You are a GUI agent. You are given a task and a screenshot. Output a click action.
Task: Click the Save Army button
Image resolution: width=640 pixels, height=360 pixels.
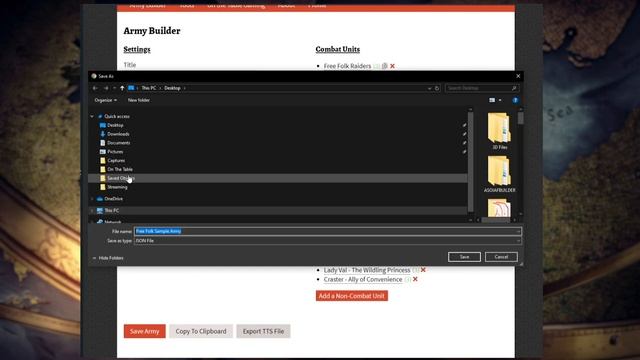point(144,331)
